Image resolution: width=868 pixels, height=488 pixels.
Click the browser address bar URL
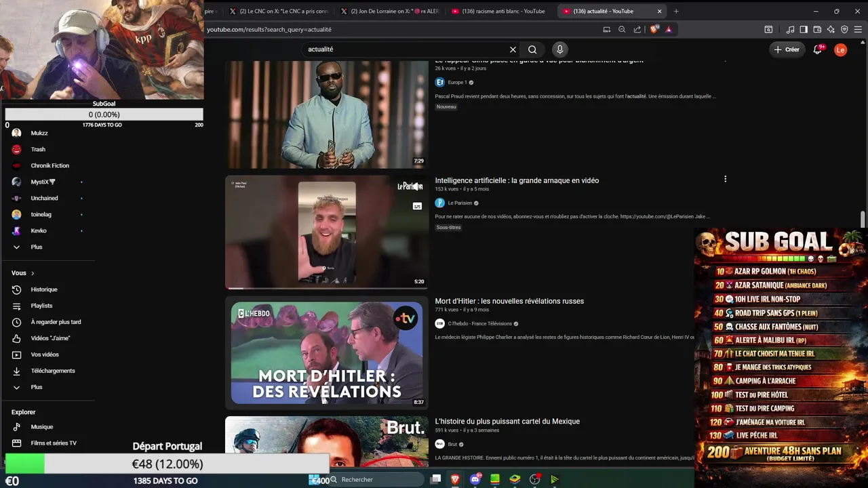[269, 29]
